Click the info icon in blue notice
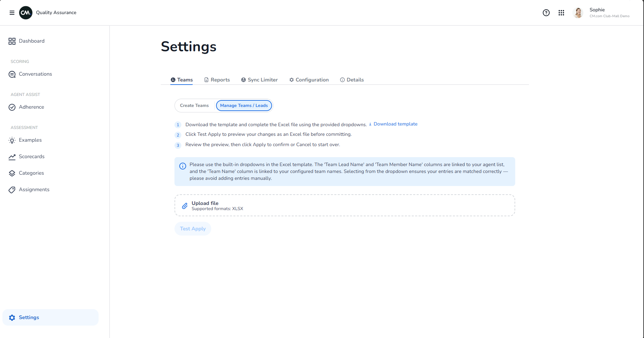Image resolution: width=644 pixels, height=338 pixels. [x=183, y=166]
